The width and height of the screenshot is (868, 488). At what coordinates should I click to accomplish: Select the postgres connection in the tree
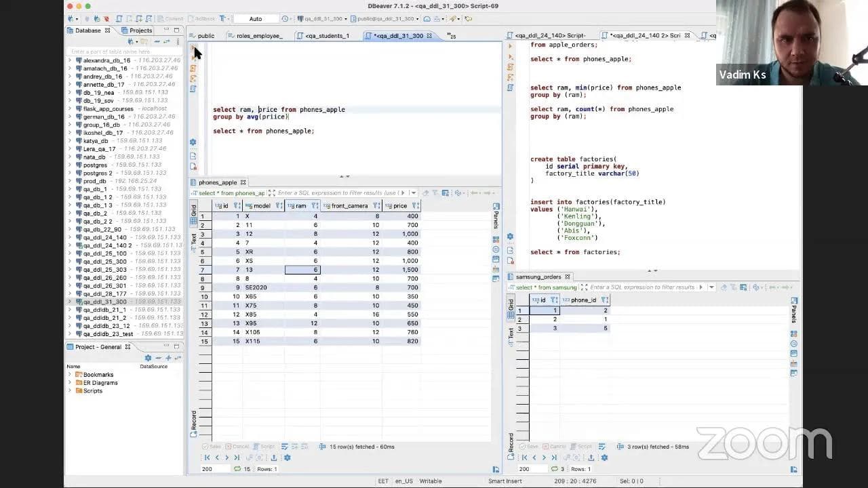(95, 165)
